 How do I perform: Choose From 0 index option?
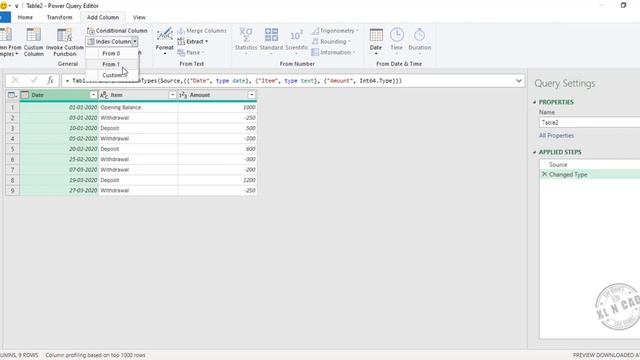pos(111,53)
